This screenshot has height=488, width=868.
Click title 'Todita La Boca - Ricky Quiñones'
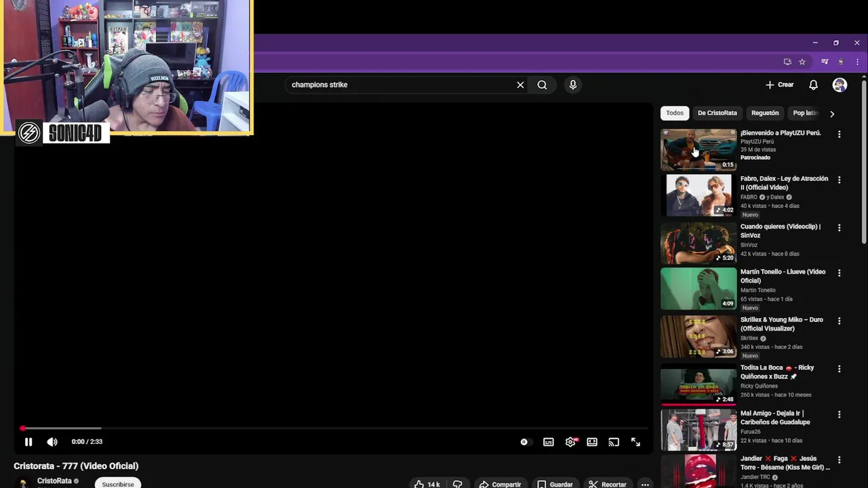(777, 372)
